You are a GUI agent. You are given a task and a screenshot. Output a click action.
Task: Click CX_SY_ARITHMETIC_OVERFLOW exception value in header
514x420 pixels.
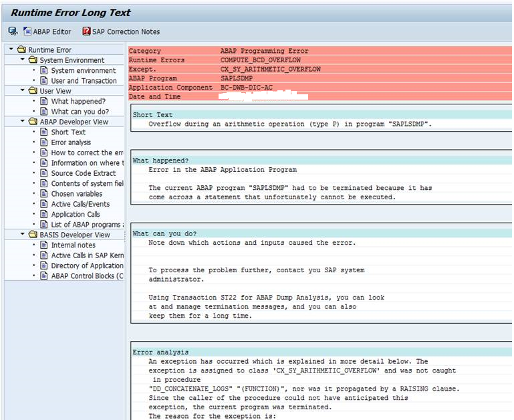click(271, 70)
